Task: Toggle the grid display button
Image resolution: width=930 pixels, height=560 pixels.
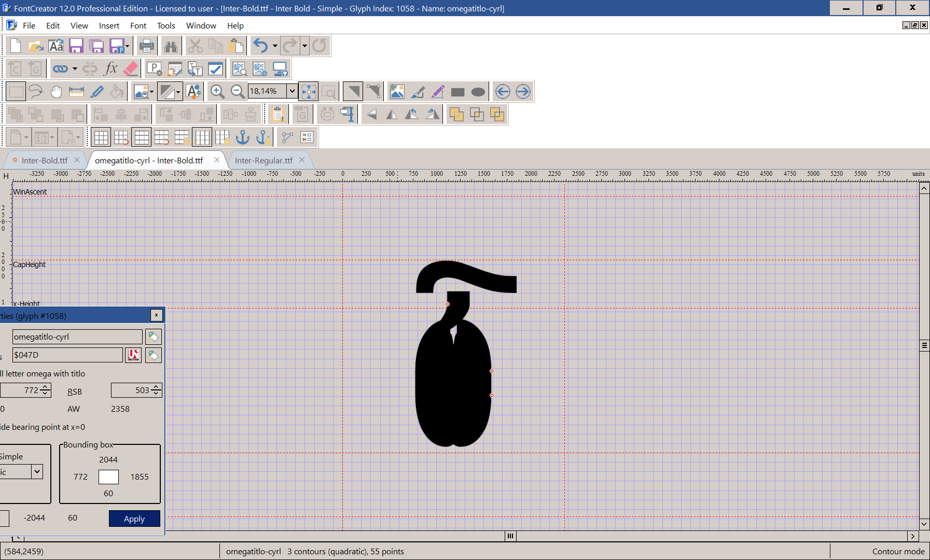Action: 101,137
